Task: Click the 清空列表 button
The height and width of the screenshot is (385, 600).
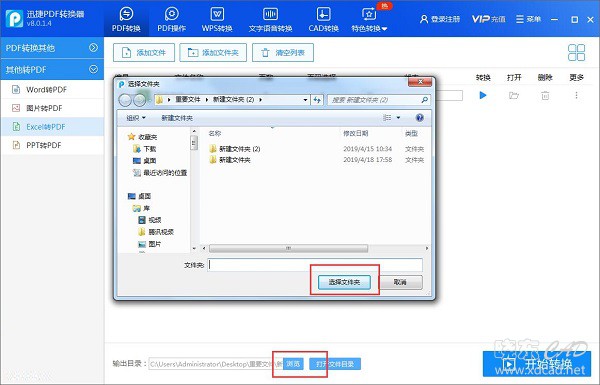Action: click(x=283, y=52)
